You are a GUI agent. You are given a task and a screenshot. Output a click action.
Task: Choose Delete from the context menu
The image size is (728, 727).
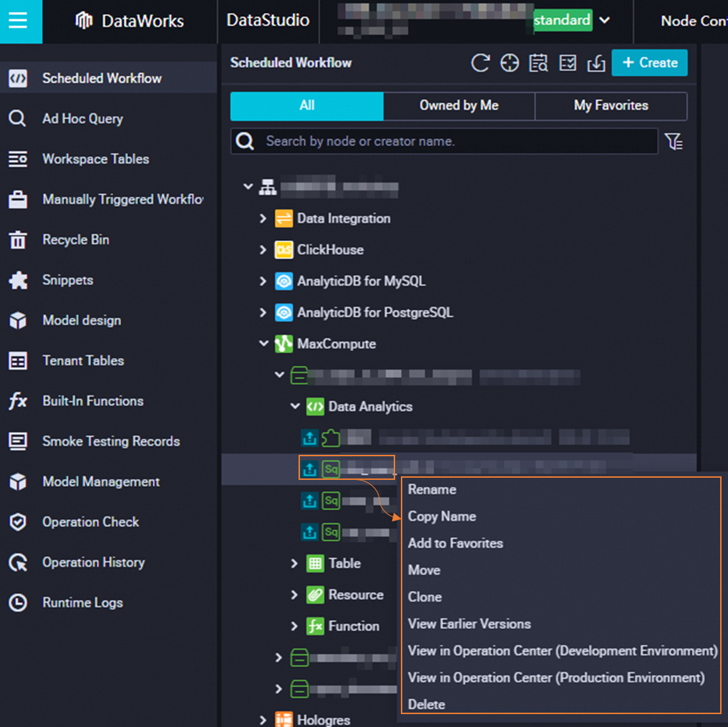coord(426,705)
